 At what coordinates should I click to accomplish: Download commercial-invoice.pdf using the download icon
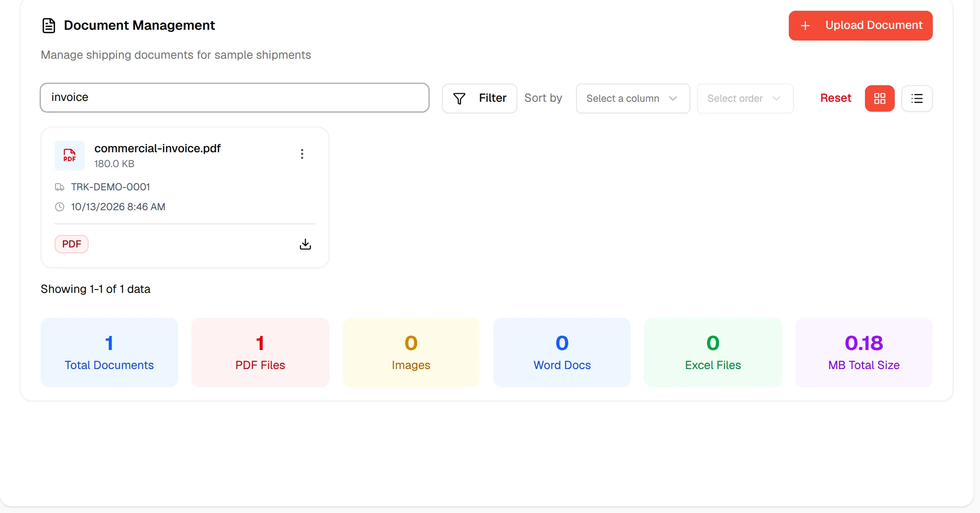click(305, 244)
